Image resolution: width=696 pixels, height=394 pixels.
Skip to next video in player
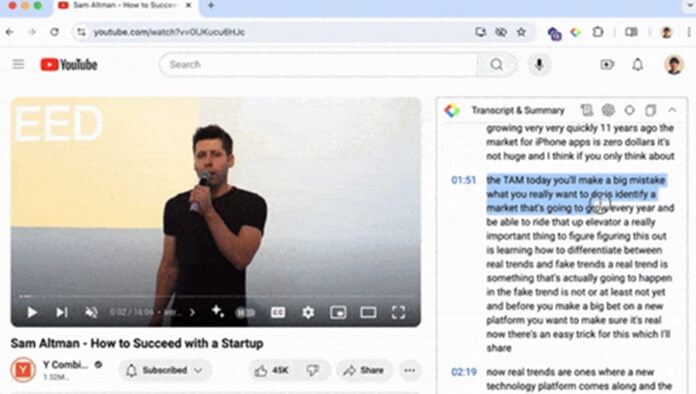coord(62,312)
